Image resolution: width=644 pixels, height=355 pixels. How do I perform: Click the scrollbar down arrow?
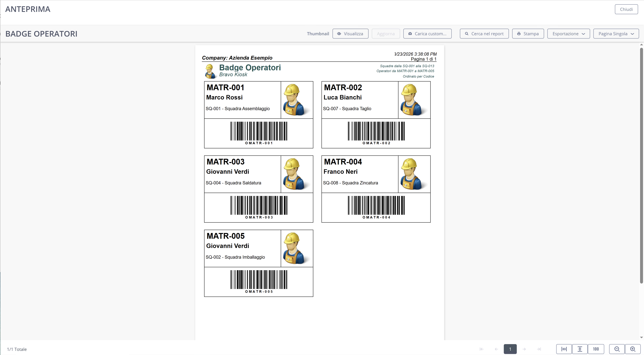(x=641, y=337)
